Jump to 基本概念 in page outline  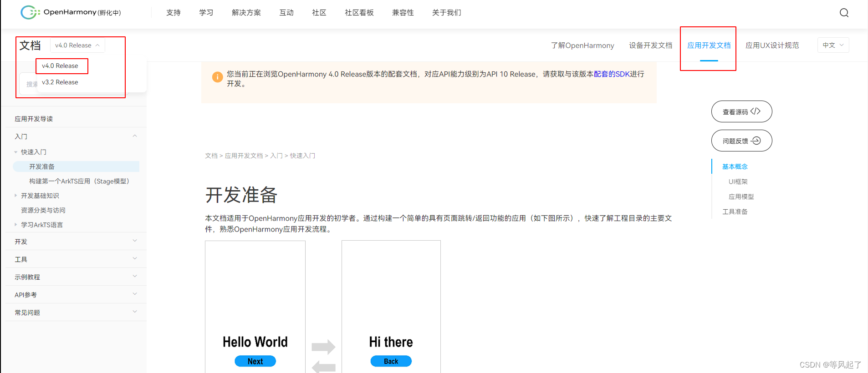[x=735, y=166]
